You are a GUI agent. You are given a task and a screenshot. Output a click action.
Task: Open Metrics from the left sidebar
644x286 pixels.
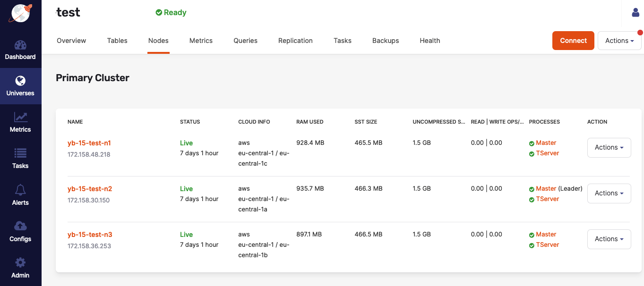(20, 122)
